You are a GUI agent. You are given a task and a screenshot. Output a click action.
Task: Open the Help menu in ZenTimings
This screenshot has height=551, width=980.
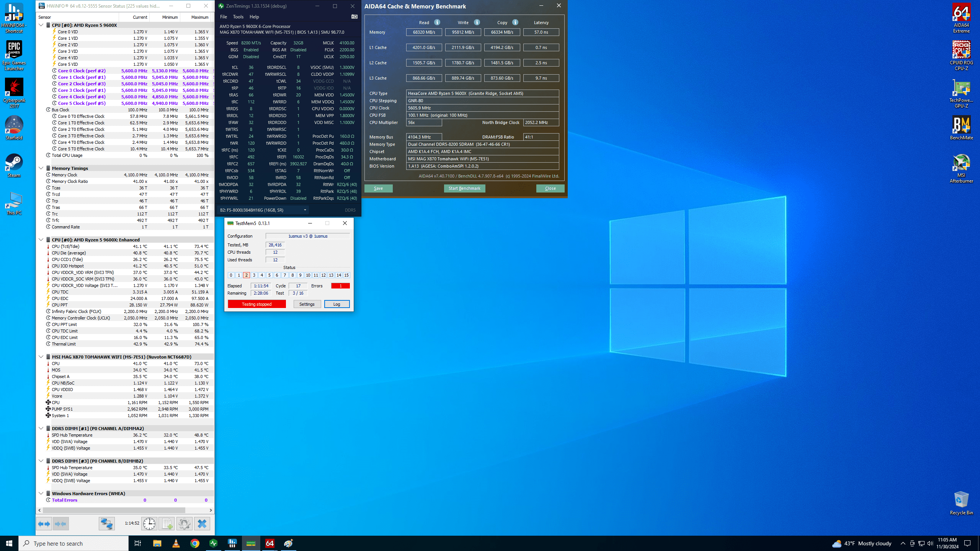pyautogui.click(x=254, y=17)
